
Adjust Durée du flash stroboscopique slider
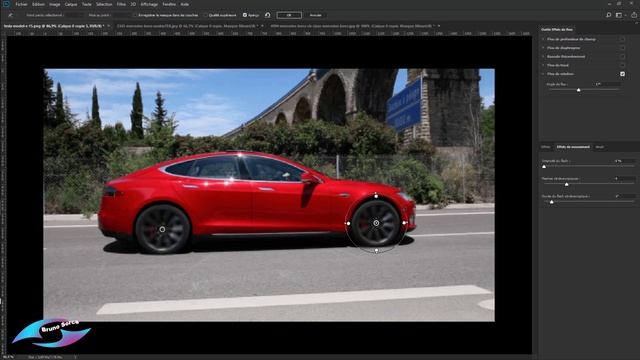tap(551, 202)
